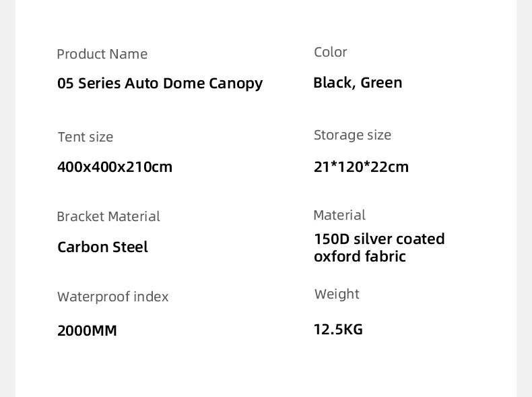Click the Bracket Material label

(x=108, y=216)
